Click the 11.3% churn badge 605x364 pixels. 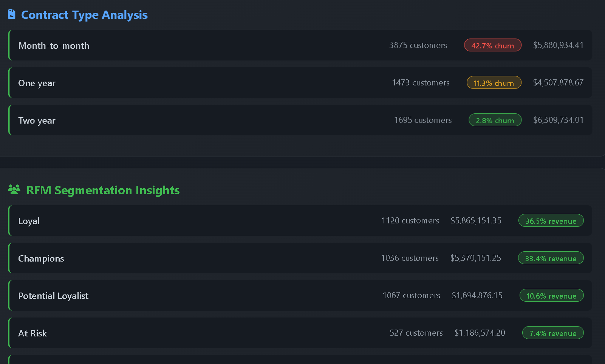494,82
